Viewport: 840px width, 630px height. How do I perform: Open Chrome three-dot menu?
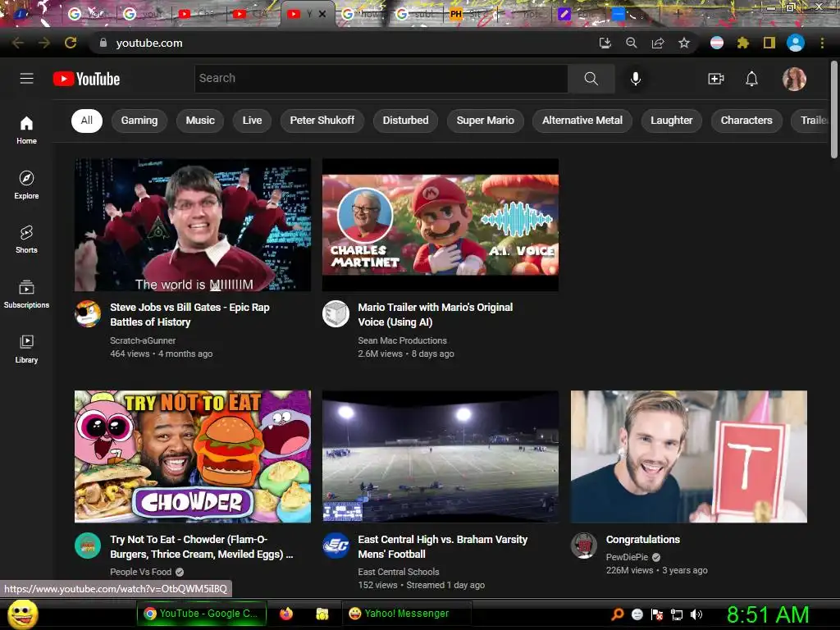tap(822, 43)
